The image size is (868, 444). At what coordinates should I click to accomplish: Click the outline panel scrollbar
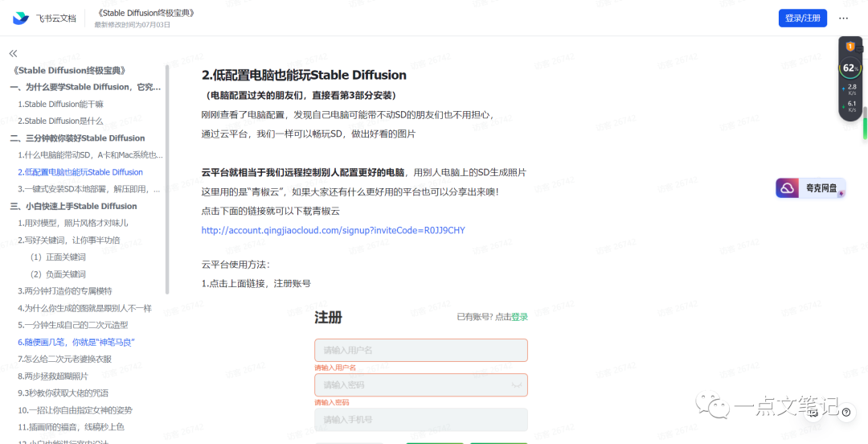(167, 179)
